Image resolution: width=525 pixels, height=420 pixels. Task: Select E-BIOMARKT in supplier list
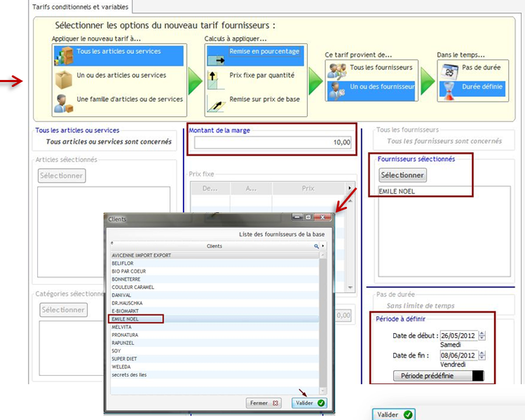pyautogui.click(x=214, y=311)
